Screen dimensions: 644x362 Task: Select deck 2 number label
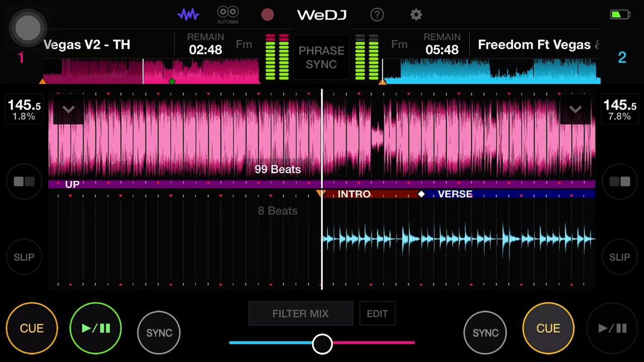622,58
